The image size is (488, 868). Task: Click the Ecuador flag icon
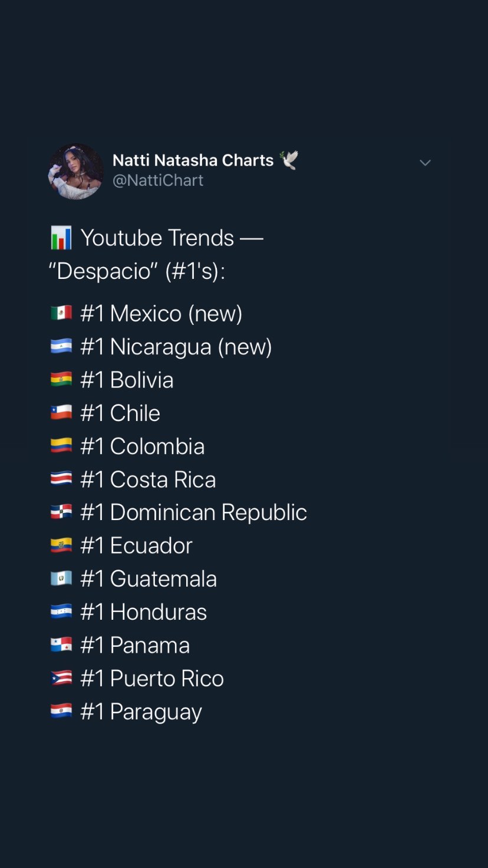click(x=61, y=545)
